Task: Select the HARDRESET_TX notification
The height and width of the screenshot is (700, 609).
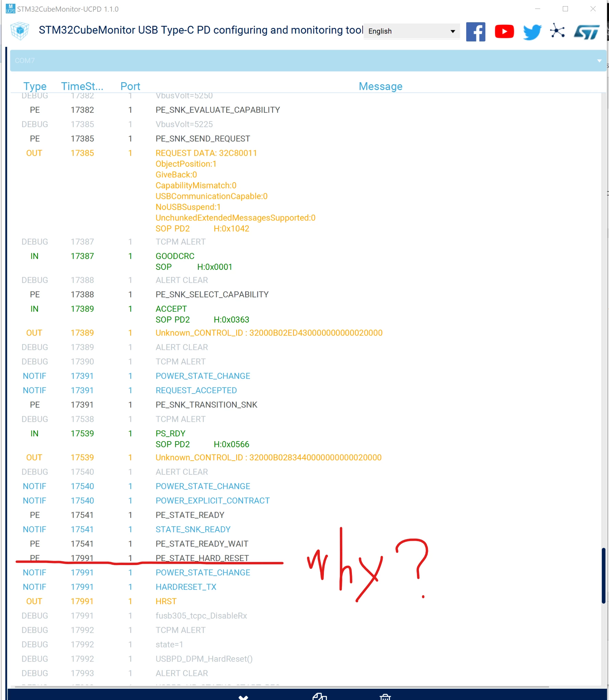Action: (x=186, y=587)
